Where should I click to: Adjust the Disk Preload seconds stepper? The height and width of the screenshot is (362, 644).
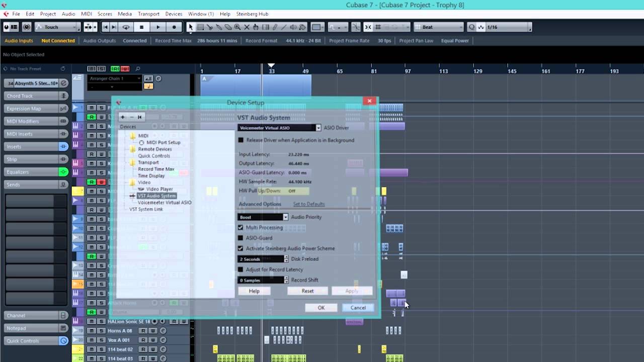286,259
